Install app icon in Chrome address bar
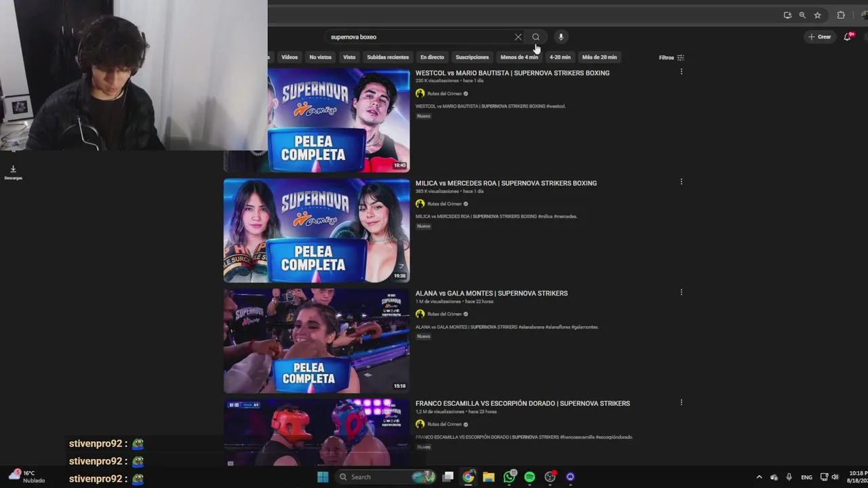Image resolution: width=868 pixels, height=488 pixels. 787,15
